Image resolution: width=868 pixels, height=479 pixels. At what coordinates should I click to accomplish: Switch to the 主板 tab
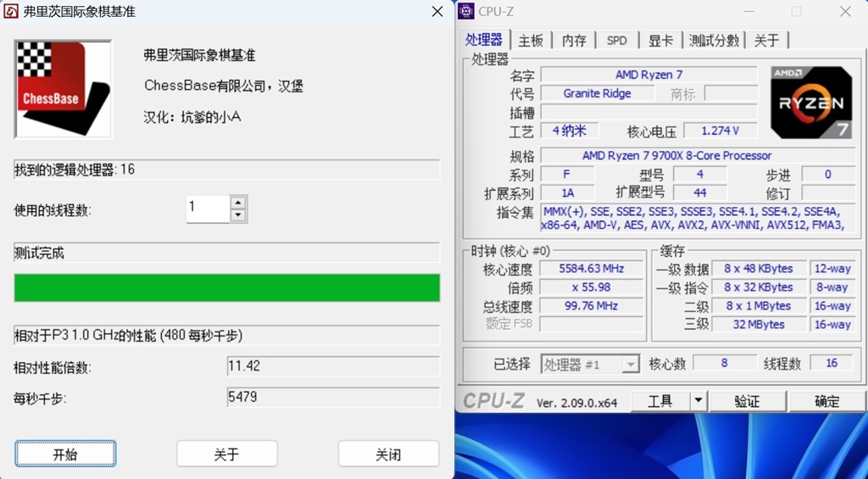pyautogui.click(x=531, y=41)
